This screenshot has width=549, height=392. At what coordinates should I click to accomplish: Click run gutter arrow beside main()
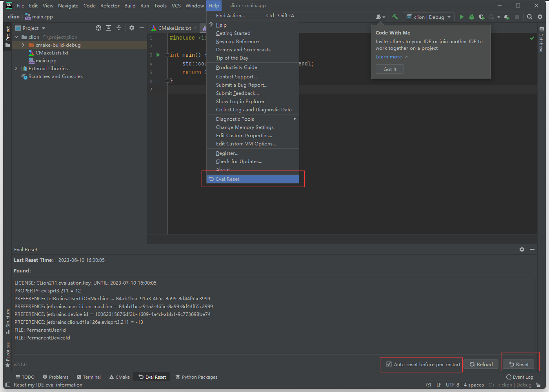(x=158, y=55)
